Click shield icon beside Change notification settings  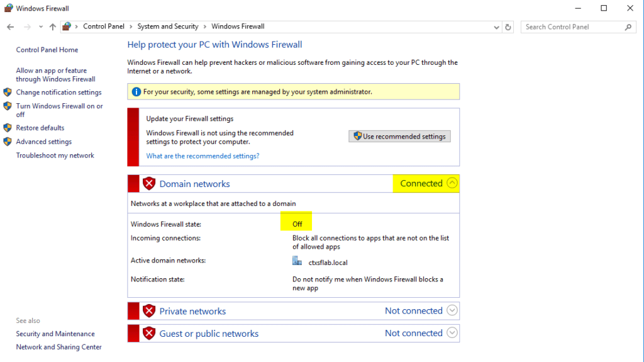pyautogui.click(x=8, y=92)
